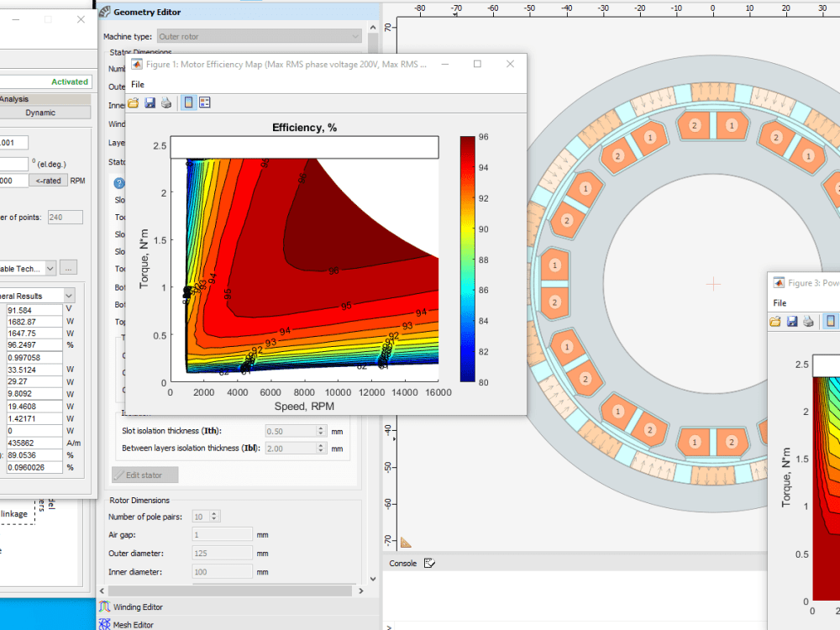
Task: Toggle the colorbar view in Figure 3
Action: [x=830, y=321]
